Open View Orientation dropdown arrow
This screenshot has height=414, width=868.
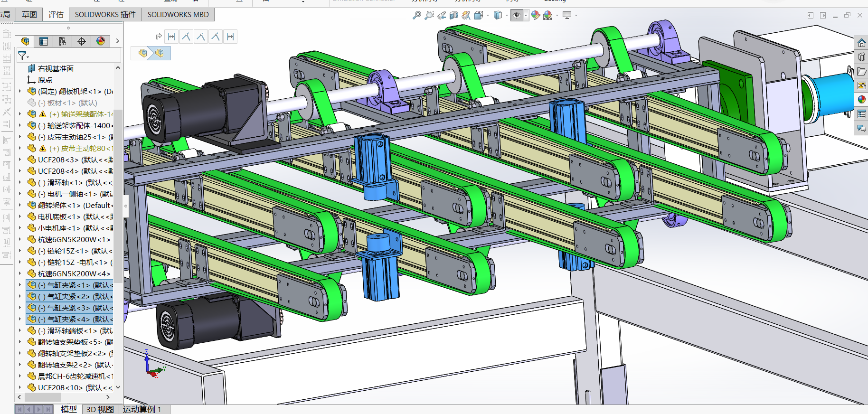488,16
